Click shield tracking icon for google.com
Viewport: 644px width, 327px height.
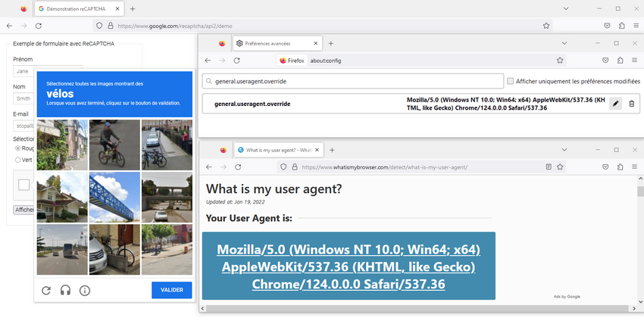(x=99, y=26)
